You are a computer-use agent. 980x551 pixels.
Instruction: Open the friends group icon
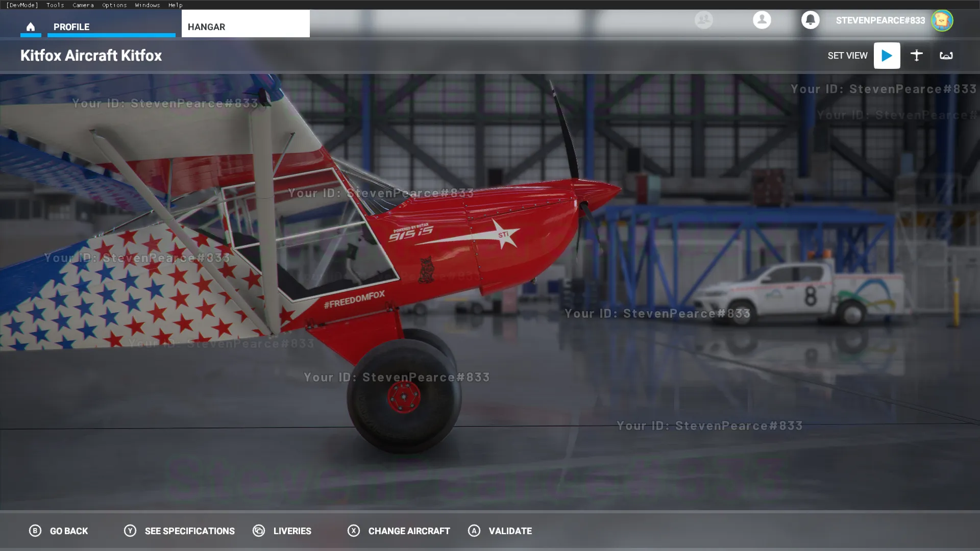[703, 20]
